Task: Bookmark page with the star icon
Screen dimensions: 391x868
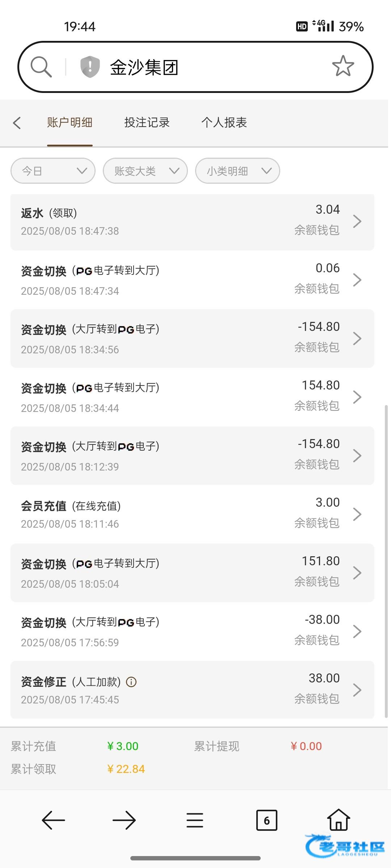Action: (343, 66)
